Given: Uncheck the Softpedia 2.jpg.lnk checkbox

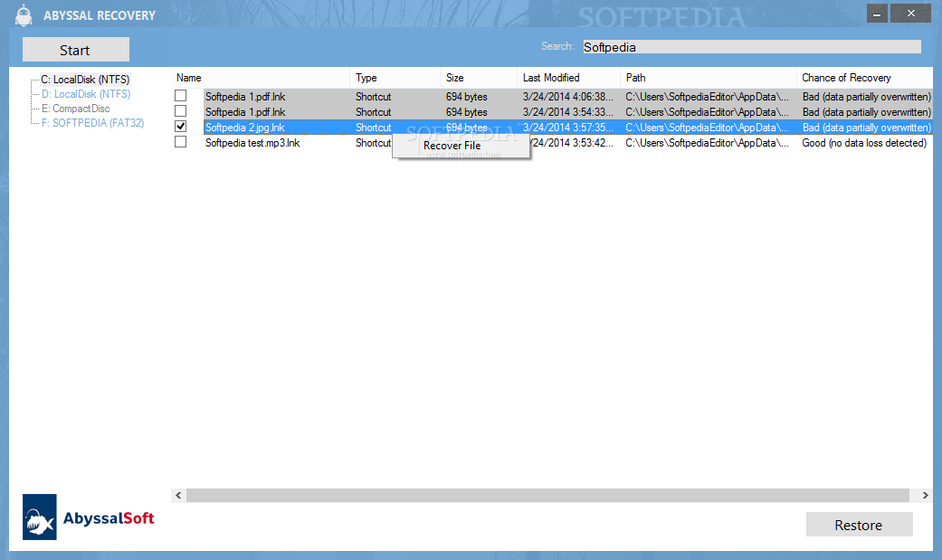Looking at the screenshot, I should [x=180, y=127].
